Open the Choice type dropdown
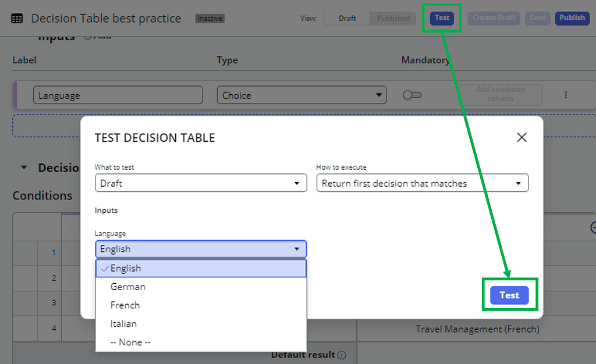The image size is (596, 364). pos(301,95)
